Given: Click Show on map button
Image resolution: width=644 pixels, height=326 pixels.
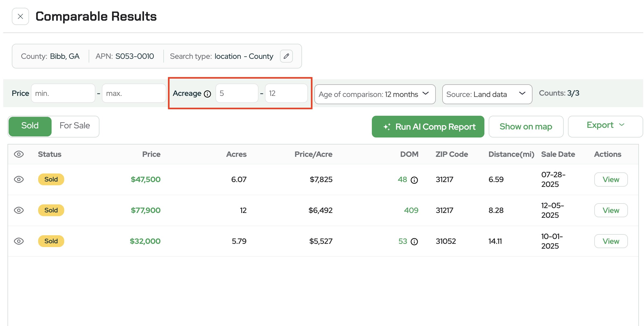Looking at the screenshot, I should [526, 126].
